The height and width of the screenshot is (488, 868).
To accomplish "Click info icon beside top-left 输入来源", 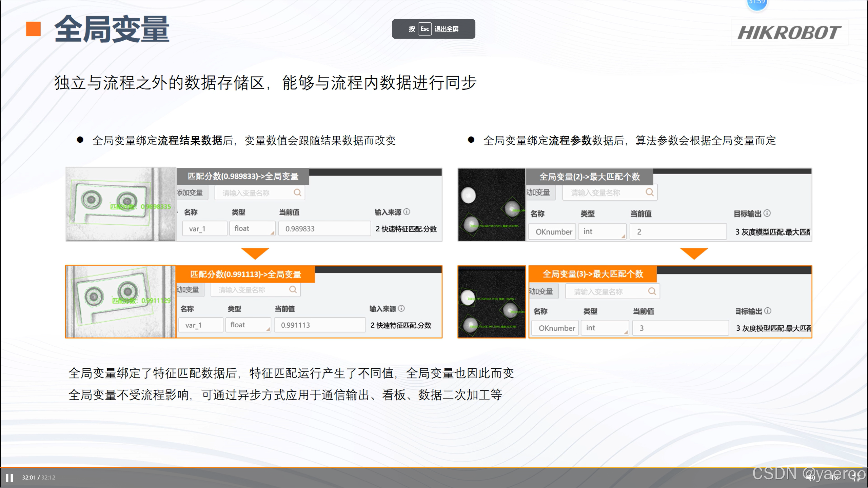I will point(407,212).
